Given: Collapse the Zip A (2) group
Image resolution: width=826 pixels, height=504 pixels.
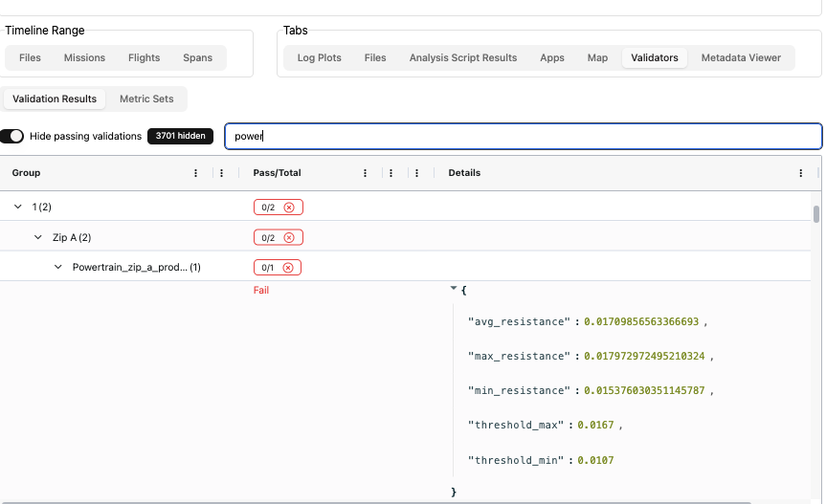Looking at the screenshot, I should [x=38, y=237].
